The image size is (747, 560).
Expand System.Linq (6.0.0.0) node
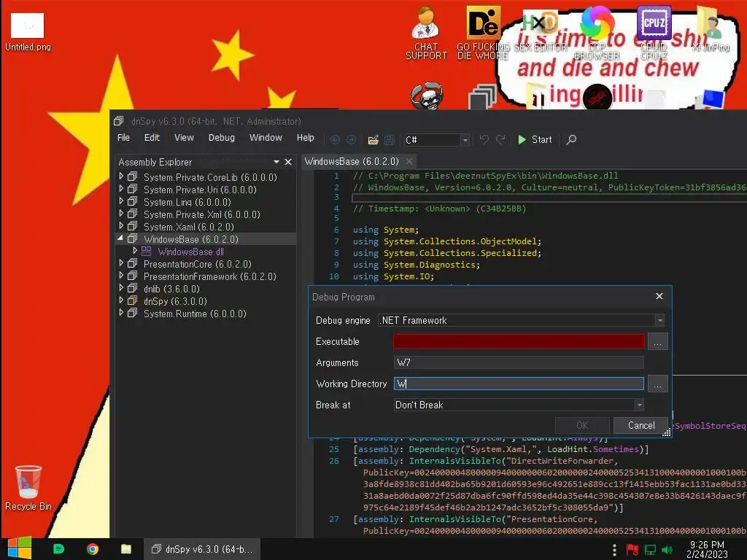pos(121,201)
